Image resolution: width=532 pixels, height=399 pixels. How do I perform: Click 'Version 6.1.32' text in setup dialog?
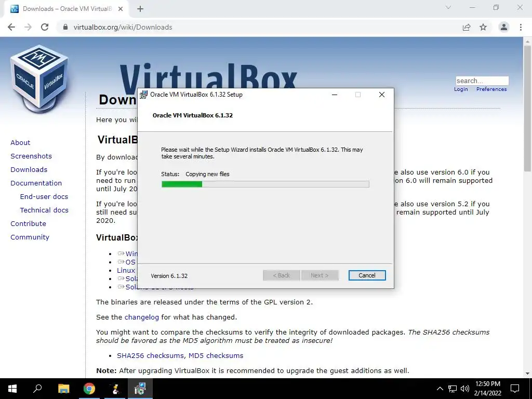coord(169,276)
